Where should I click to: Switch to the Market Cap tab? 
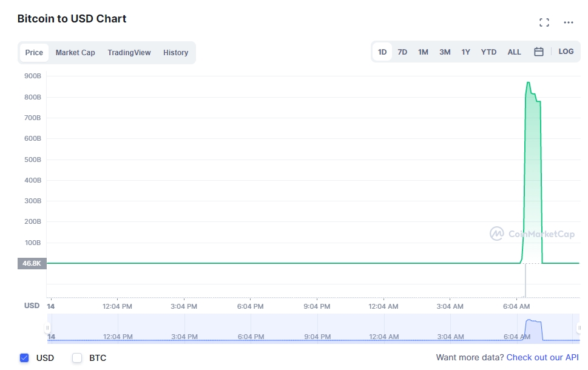pos(75,53)
